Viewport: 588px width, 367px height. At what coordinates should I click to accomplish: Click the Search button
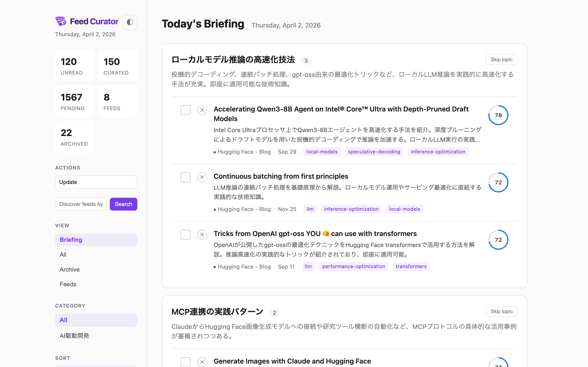point(123,204)
